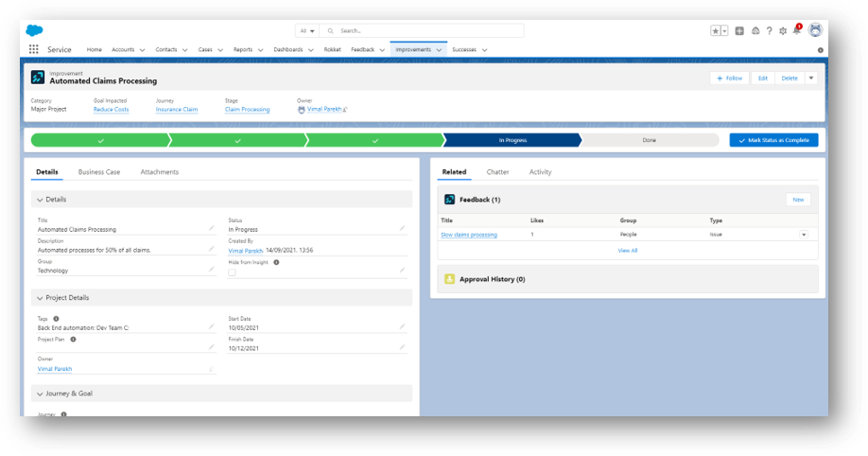868x456 pixels.
Task: Expand the Reports nav dropdown arrow
Action: click(x=260, y=50)
